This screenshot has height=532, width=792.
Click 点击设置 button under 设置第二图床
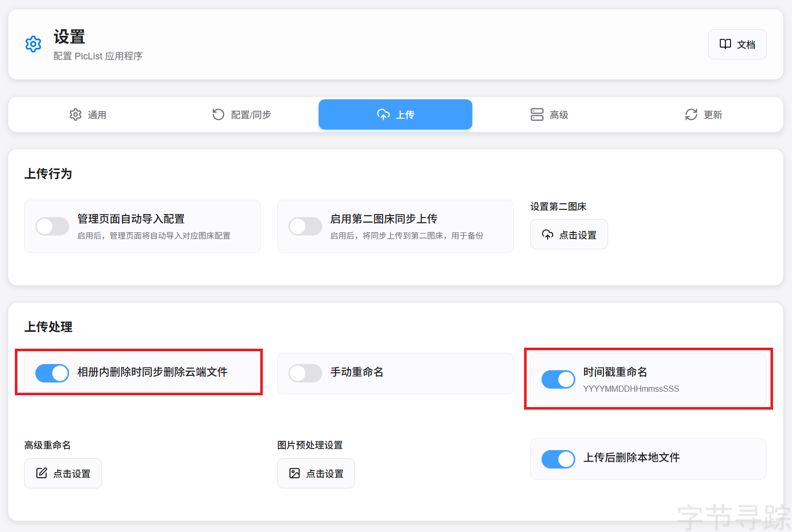(569, 235)
